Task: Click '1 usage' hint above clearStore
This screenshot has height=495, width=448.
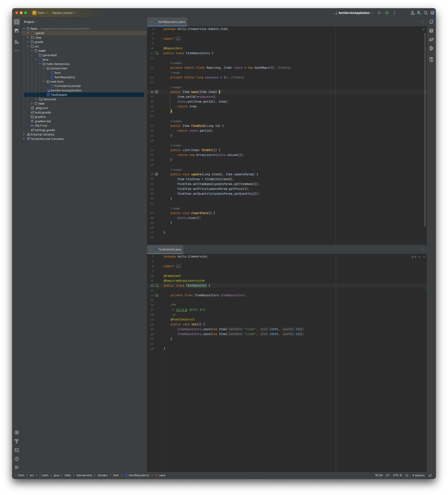Action: click(175, 208)
